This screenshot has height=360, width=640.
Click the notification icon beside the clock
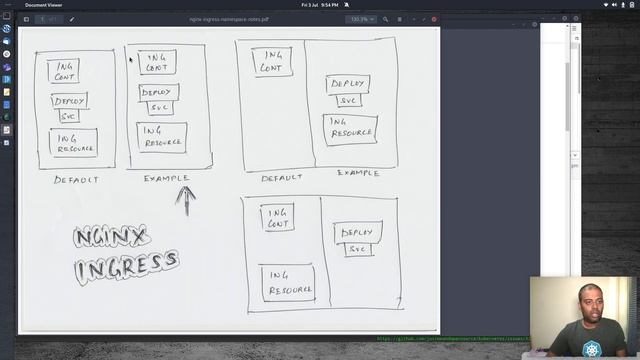tap(347, 5)
